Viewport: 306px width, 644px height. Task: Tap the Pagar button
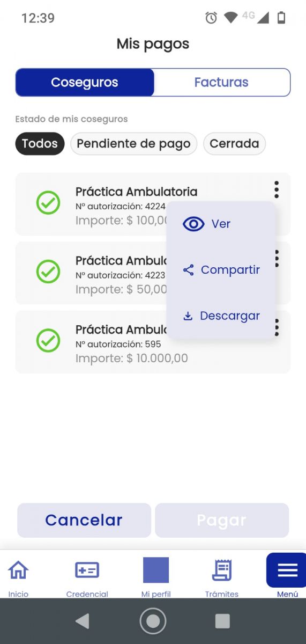(x=222, y=520)
